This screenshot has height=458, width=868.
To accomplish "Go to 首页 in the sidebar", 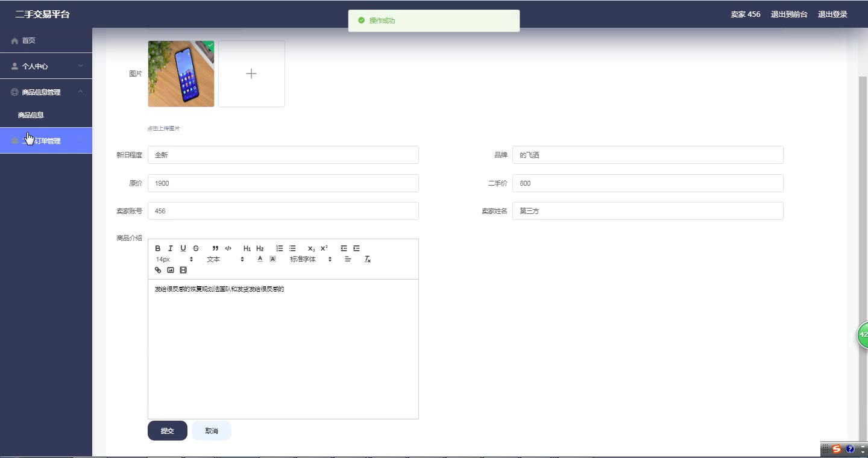I will (46, 40).
